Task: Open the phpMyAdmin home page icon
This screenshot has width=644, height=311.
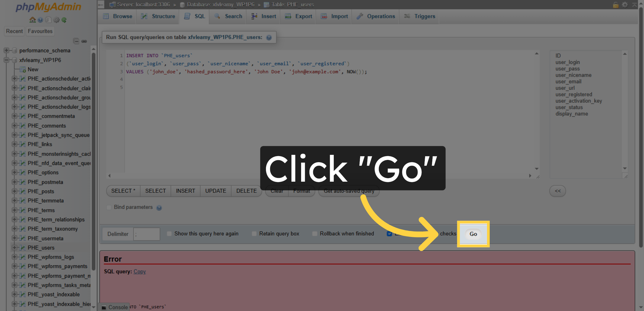Action: coord(32,20)
